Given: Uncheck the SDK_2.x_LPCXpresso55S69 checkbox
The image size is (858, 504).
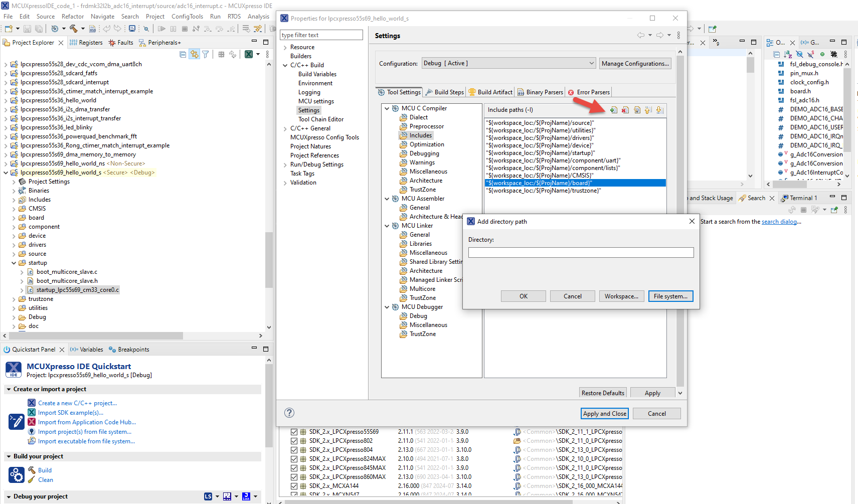Looking at the screenshot, I should [x=294, y=432].
